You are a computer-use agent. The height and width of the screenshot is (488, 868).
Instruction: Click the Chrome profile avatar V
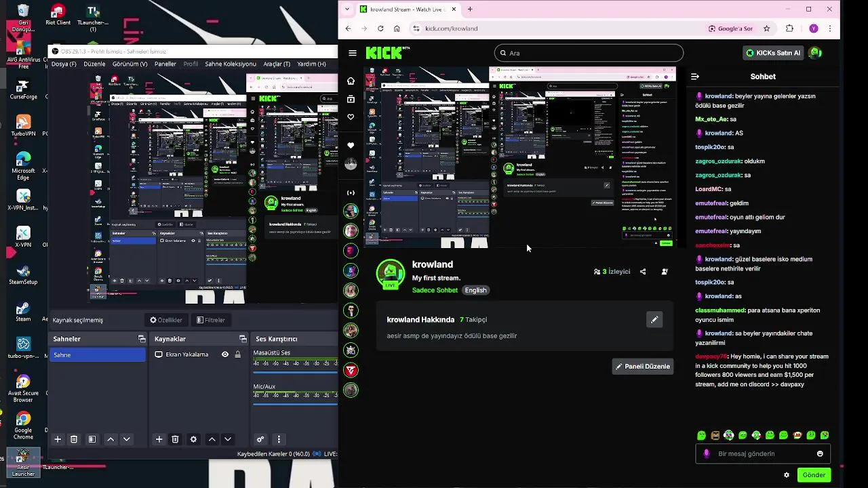click(x=813, y=28)
